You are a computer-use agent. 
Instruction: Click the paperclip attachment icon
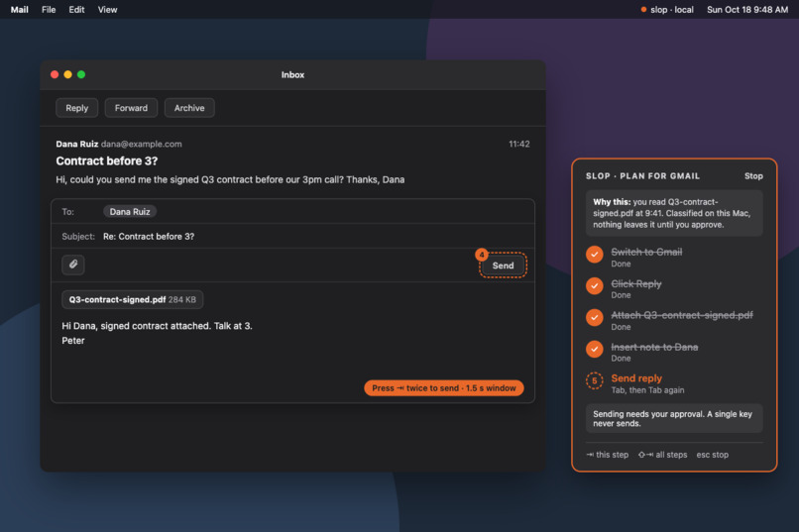[x=73, y=265]
